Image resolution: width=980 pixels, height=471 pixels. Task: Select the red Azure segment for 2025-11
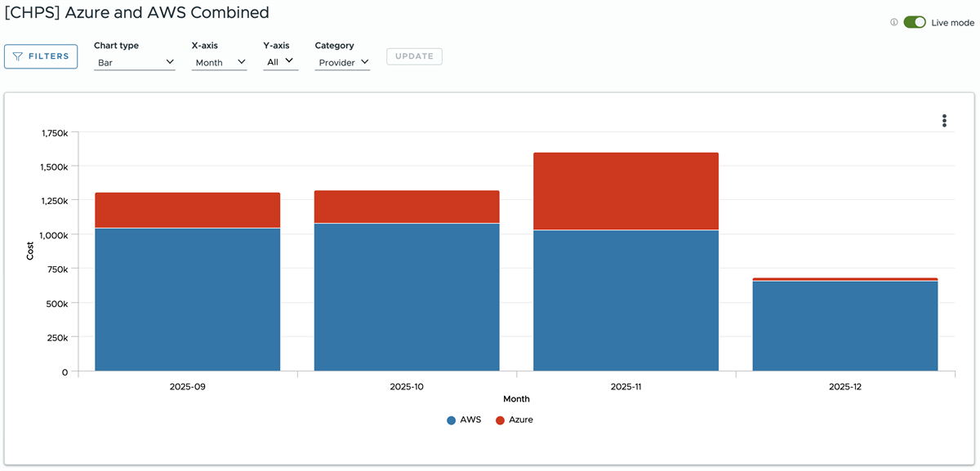626,191
